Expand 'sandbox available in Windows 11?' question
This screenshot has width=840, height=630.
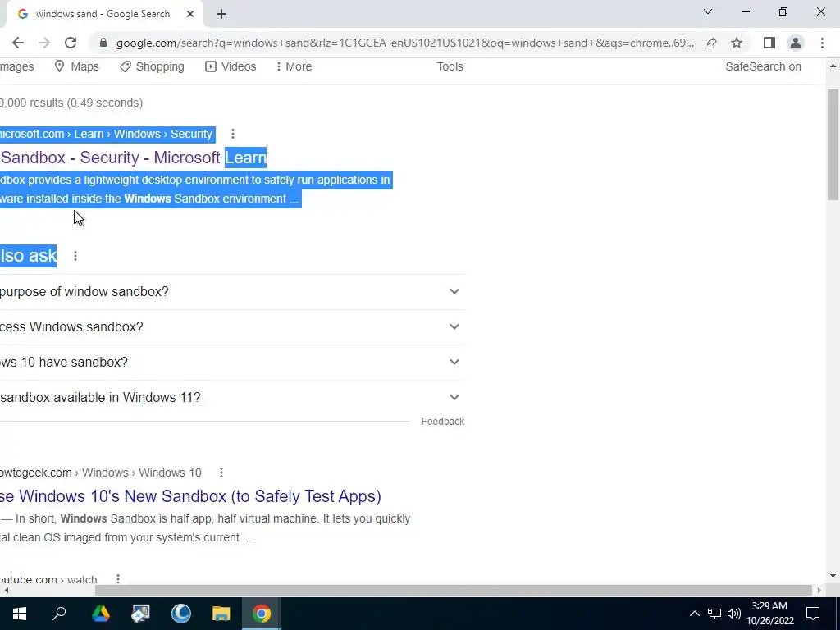pyautogui.click(x=232, y=398)
